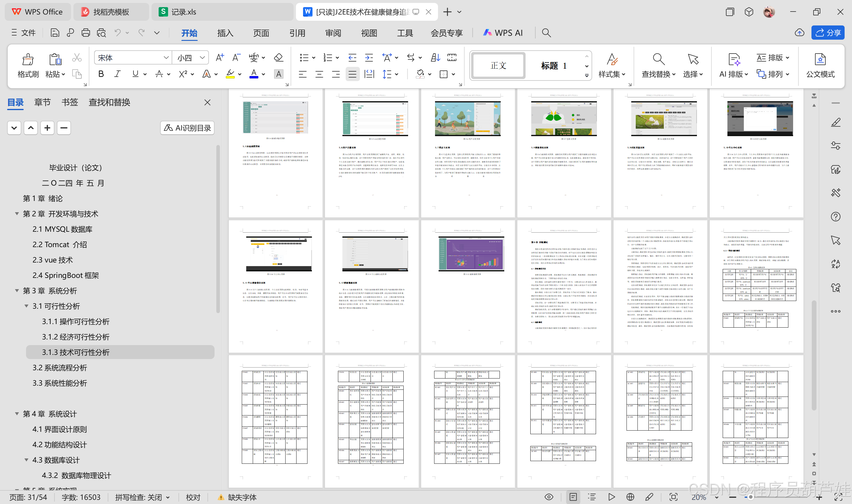Open the spell check (拼写检查) dropdown

[168, 497]
